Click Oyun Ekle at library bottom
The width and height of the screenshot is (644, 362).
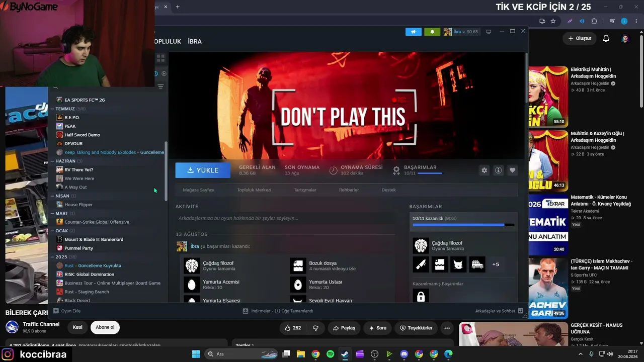pos(67,311)
